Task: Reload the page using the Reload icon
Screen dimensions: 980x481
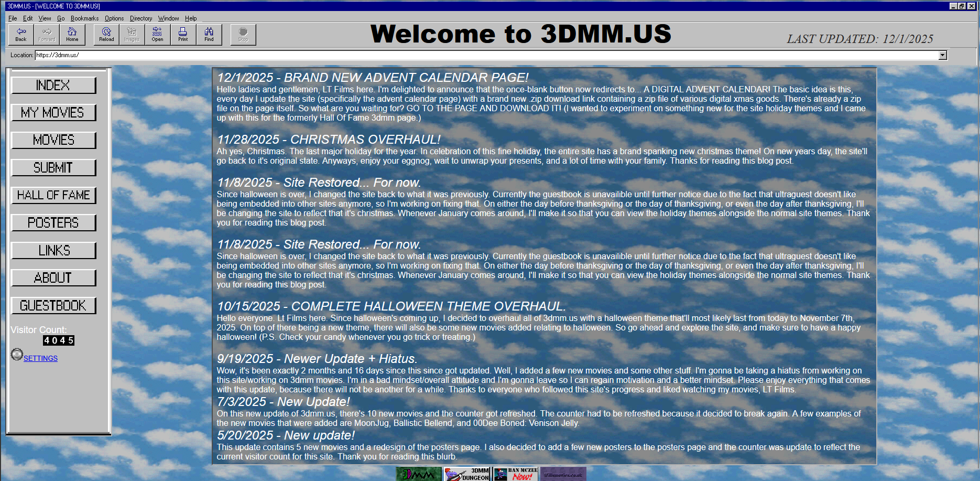Action: pos(106,34)
